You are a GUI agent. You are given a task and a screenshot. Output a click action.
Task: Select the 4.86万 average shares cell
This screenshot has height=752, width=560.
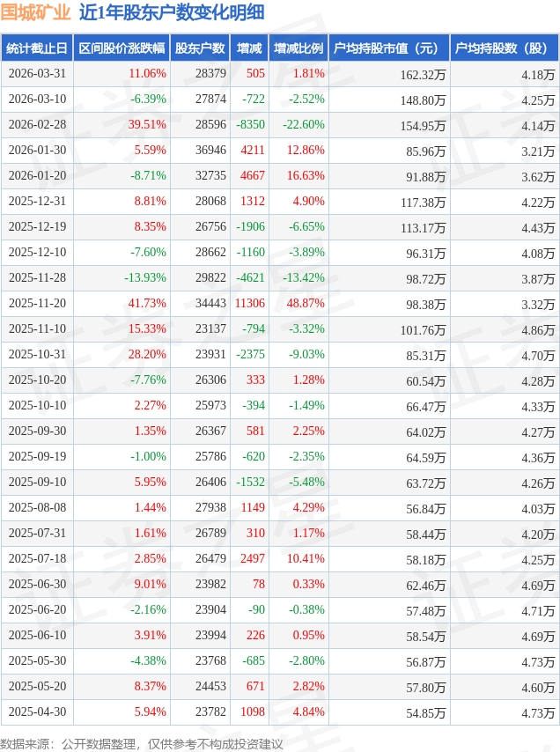click(537, 329)
